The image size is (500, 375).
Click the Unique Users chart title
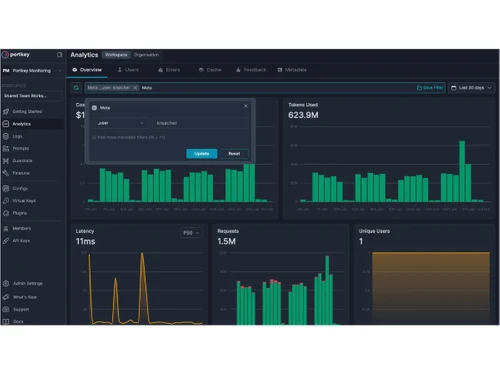tap(374, 231)
